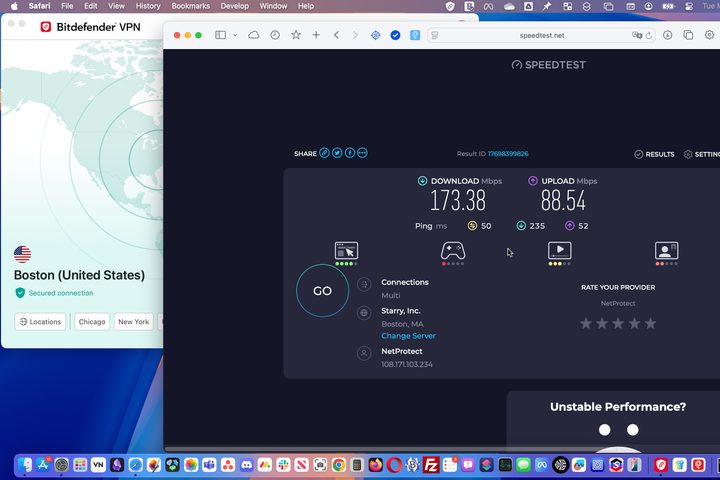Open iCloud Tabs cloud icon in Safari
The height and width of the screenshot is (480, 720).
253,35
